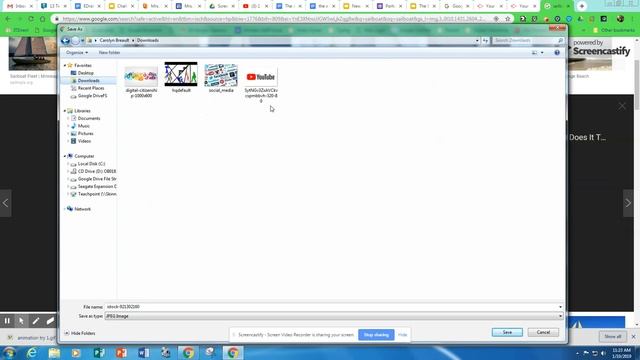Viewport: 640px width, 360px height.
Task: Click the Chrome address bar URL
Action: [273, 19]
